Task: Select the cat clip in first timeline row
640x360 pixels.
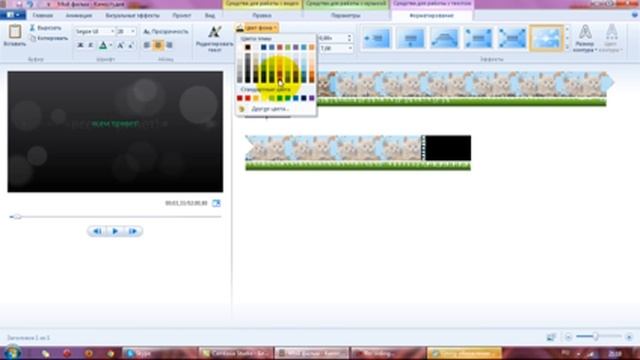Action: (463, 84)
